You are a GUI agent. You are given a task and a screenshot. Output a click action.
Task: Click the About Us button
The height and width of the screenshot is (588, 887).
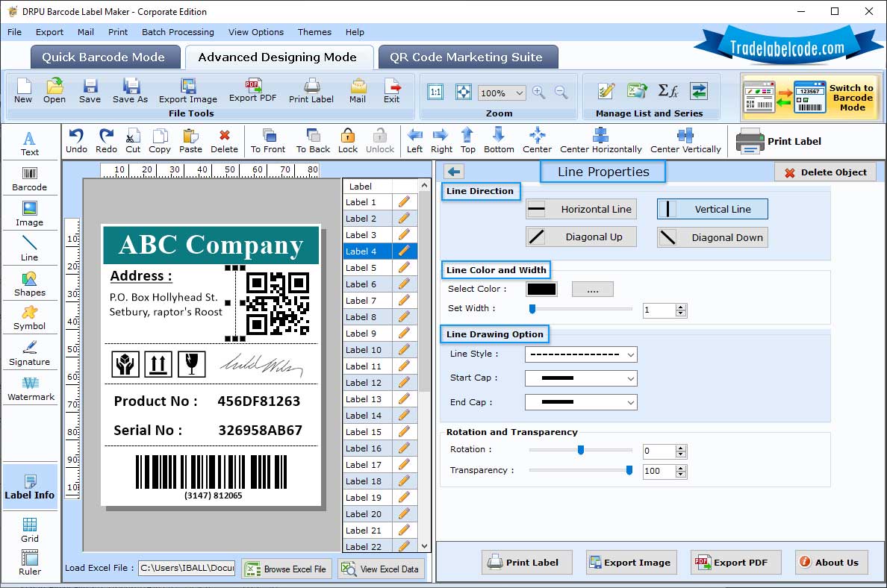tap(831, 563)
